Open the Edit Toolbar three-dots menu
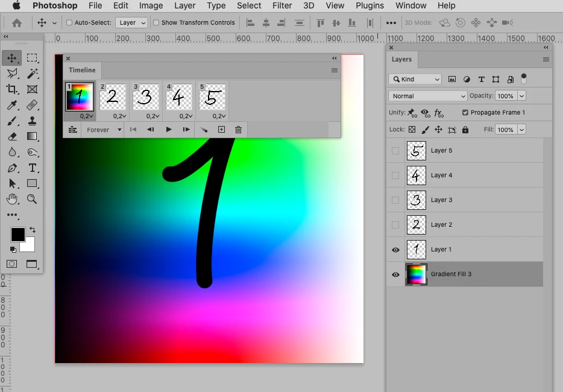 tap(12, 215)
